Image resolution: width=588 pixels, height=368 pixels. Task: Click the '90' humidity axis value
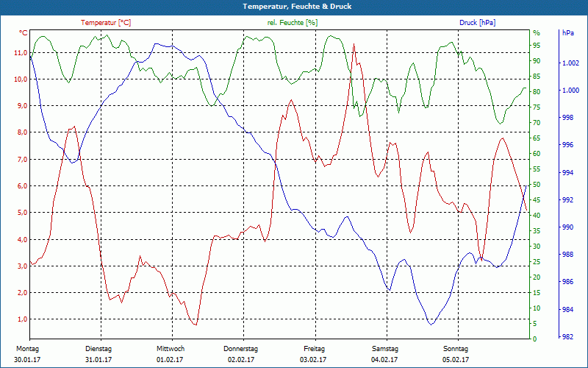[537, 61]
